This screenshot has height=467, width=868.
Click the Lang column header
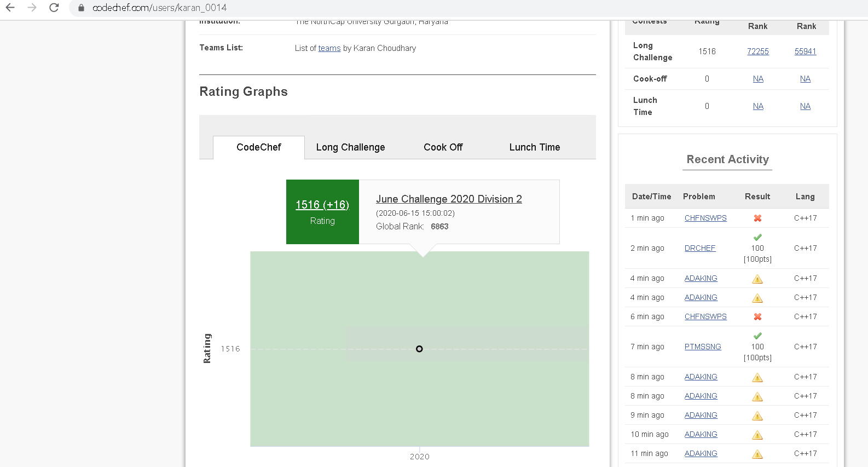pyautogui.click(x=805, y=197)
